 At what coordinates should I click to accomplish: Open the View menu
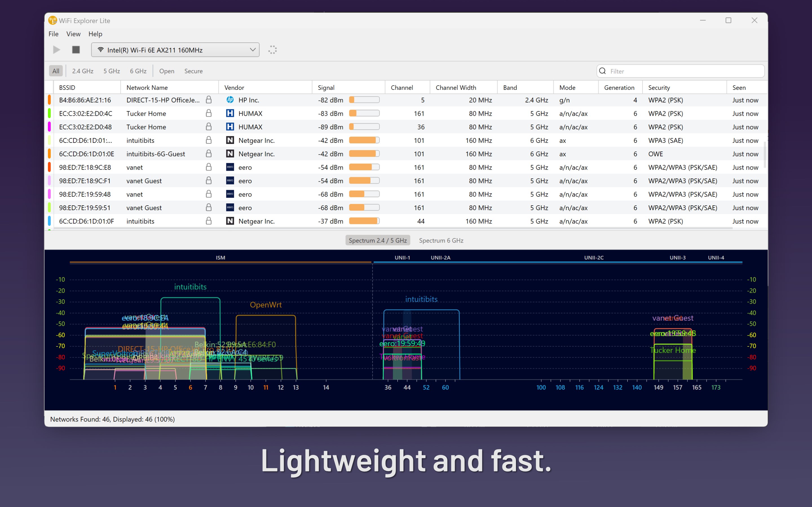73,34
